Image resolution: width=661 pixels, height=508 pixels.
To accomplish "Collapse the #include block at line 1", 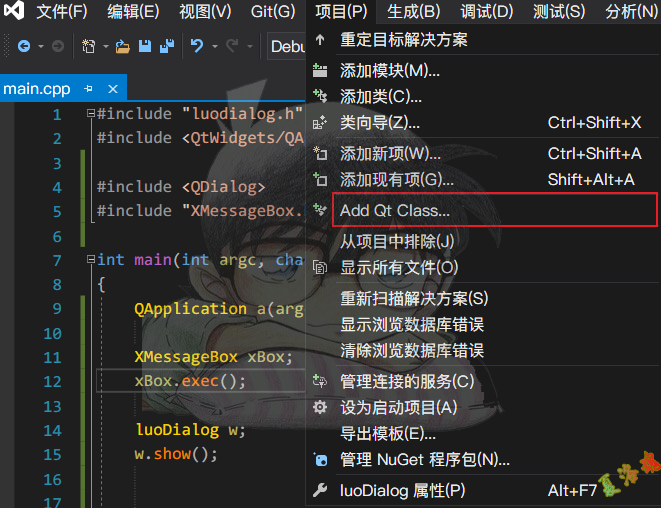I will pos(91,113).
